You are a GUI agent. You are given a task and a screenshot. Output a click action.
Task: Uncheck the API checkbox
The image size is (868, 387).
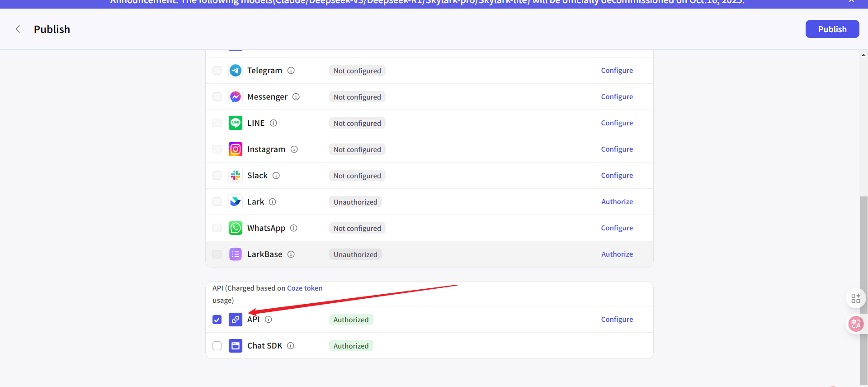(x=217, y=320)
